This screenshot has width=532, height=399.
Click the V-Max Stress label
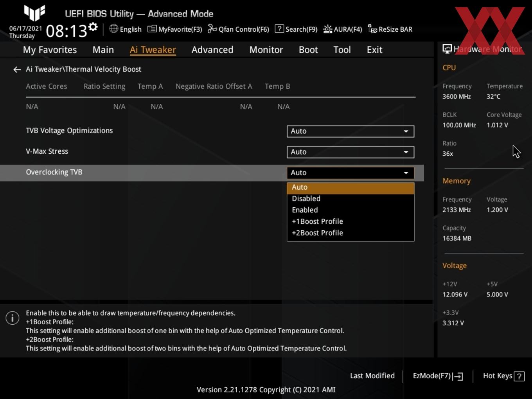point(47,151)
